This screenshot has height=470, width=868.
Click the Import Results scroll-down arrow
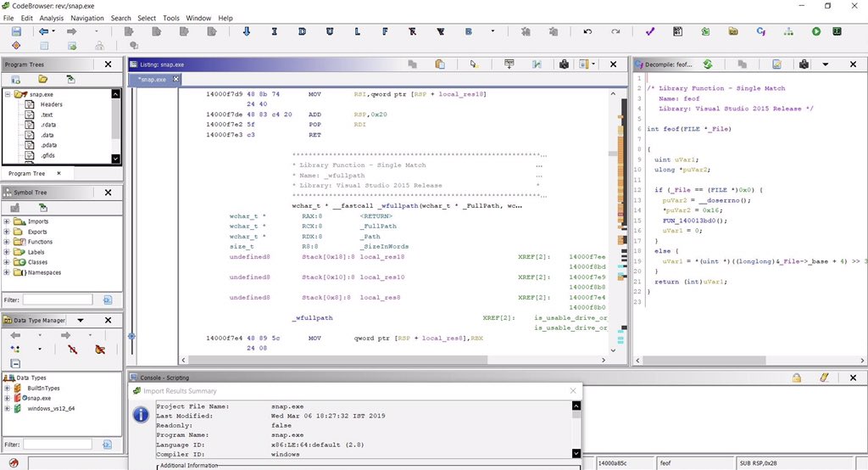click(576, 453)
